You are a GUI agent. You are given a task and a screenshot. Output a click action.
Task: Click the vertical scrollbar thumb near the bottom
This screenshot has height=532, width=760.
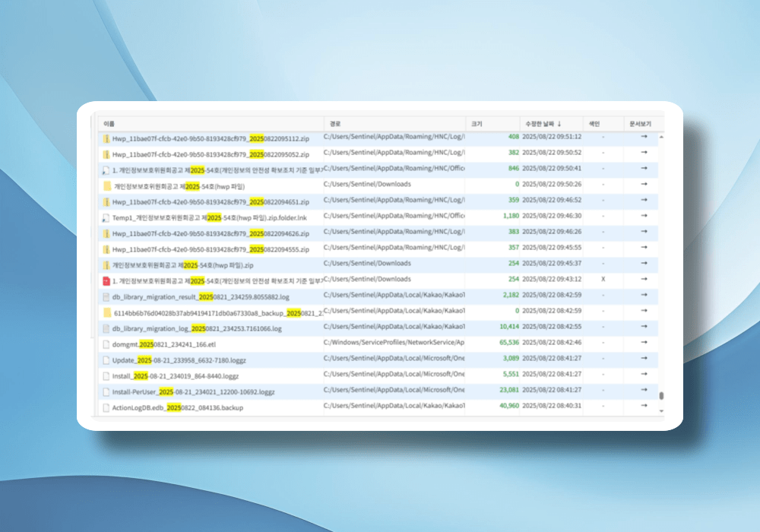coord(660,396)
